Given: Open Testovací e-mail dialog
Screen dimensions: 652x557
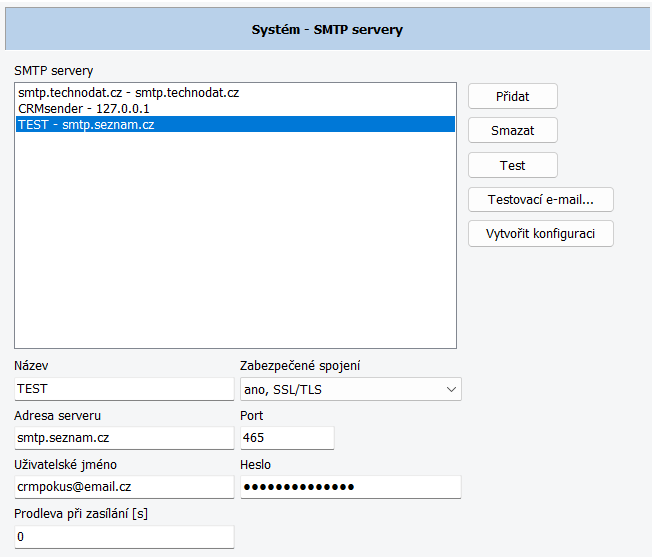Looking at the screenshot, I should coord(541,200).
